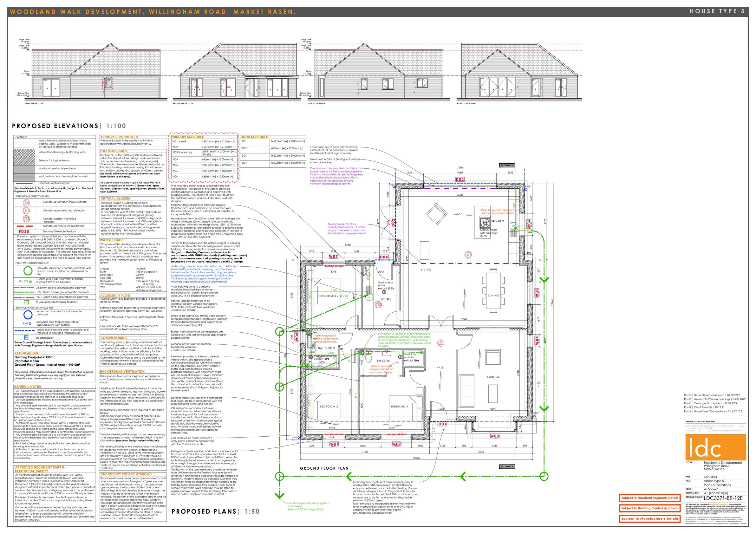The height and width of the screenshot is (534, 756).
Task: Click the UTILITY room label
Action: (386, 299)
